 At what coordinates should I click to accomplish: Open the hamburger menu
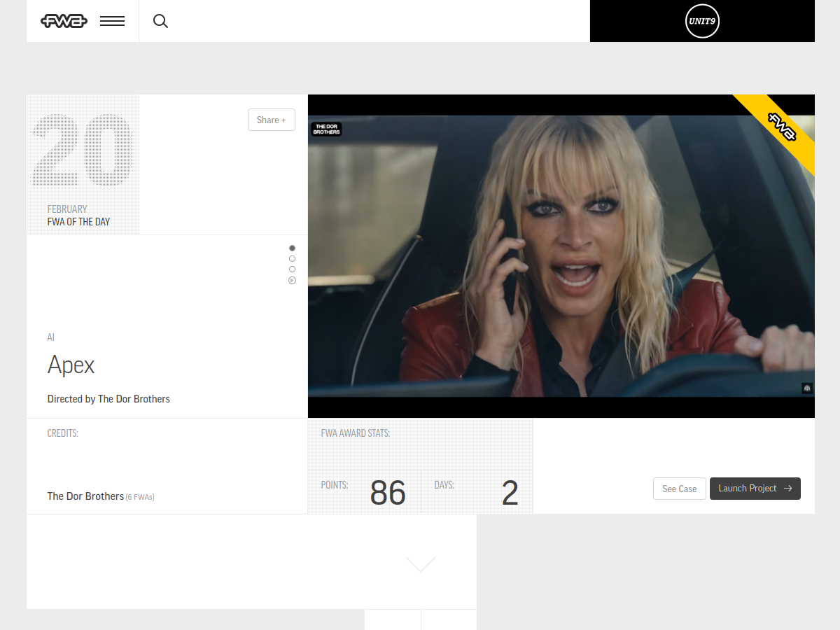112,21
